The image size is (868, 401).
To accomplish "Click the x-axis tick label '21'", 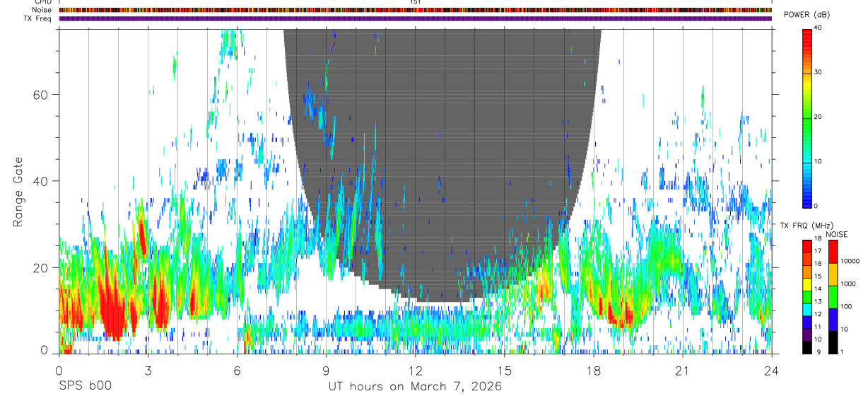I will coord(683,370).
